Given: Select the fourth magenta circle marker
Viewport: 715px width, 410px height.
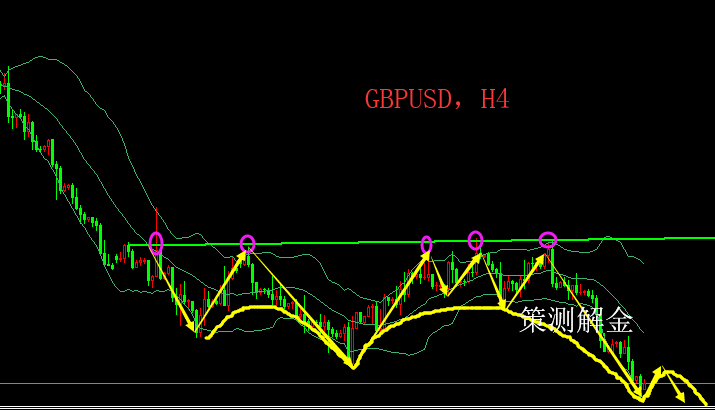Looking at the screenshot, I should click(476, 239).
